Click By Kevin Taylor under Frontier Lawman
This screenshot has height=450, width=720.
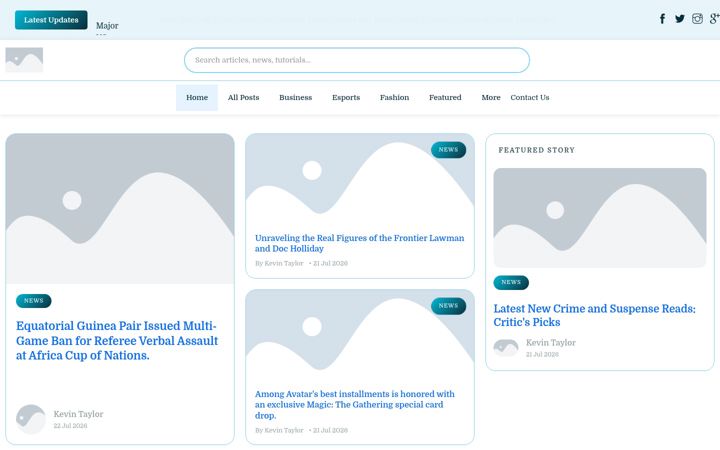tap(279, 264)
